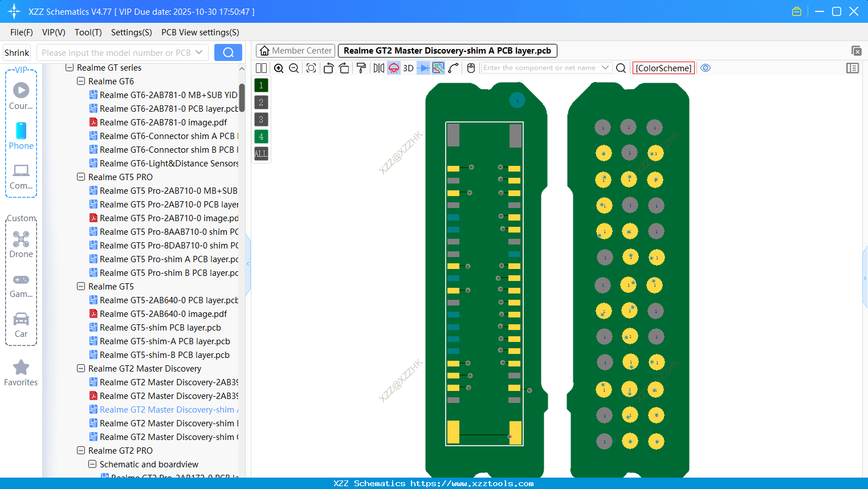The image size is (868, 489).
Task: Collapse the Realme GT6 folder
Action: [81, 81]
